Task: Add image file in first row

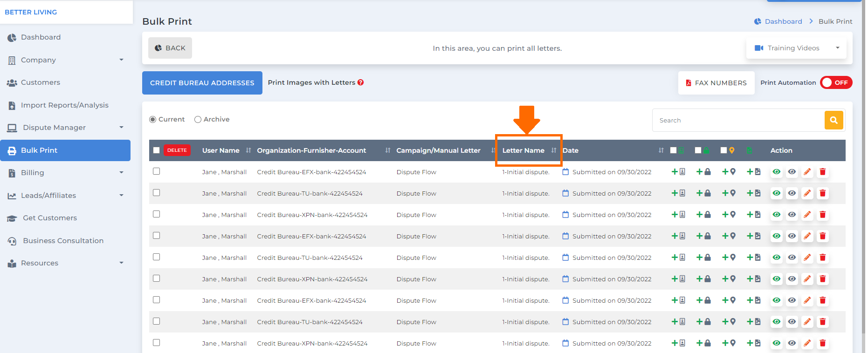Action: 754,172
